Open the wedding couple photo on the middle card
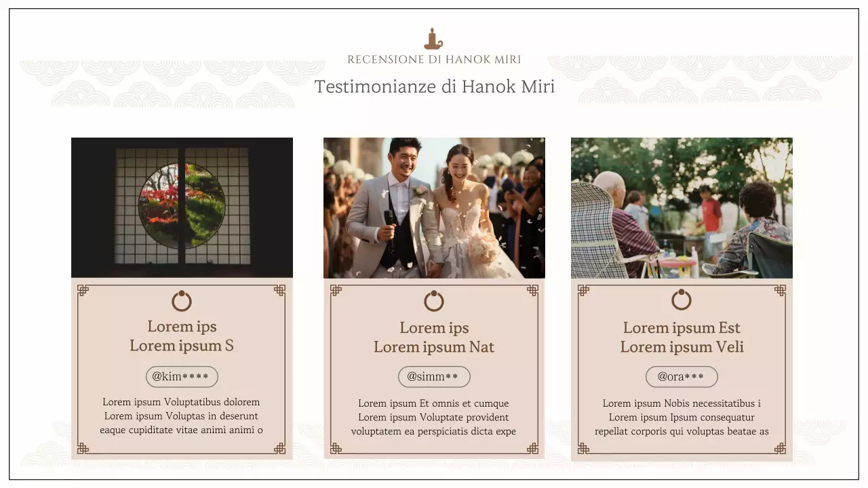 434,207
